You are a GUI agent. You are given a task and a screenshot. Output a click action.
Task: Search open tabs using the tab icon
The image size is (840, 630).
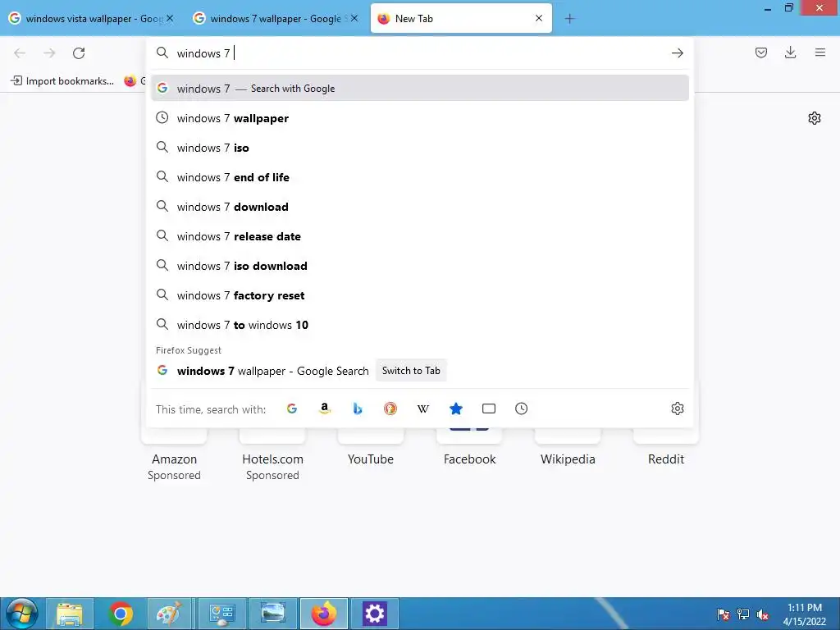point(489,409)
